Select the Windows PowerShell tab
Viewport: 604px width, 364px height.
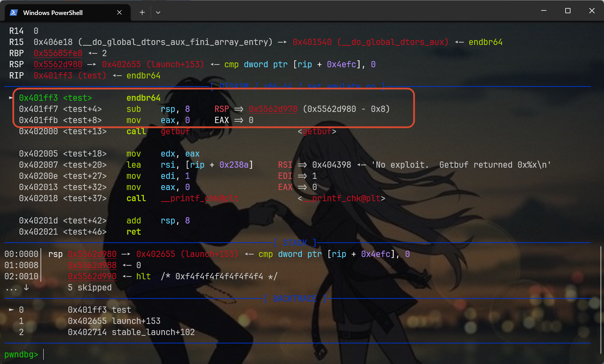coord(68,13)
